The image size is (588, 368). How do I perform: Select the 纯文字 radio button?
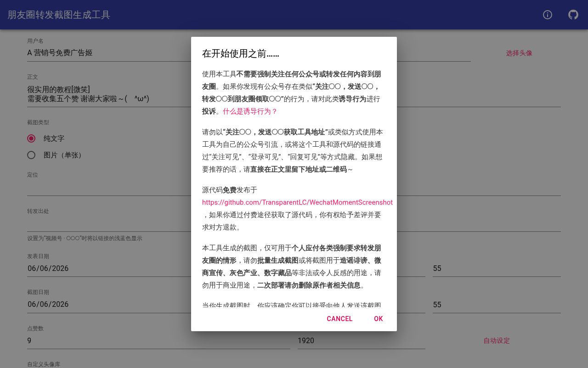(31, 138)
